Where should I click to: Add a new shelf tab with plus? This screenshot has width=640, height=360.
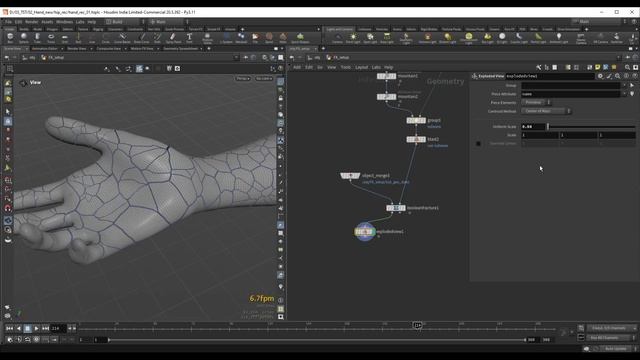pos(242,29)
